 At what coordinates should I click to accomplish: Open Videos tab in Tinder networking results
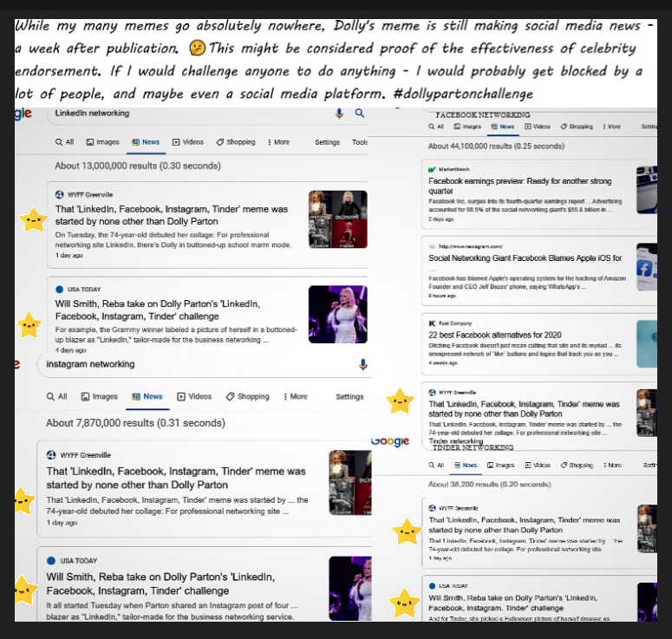[538, 465]
